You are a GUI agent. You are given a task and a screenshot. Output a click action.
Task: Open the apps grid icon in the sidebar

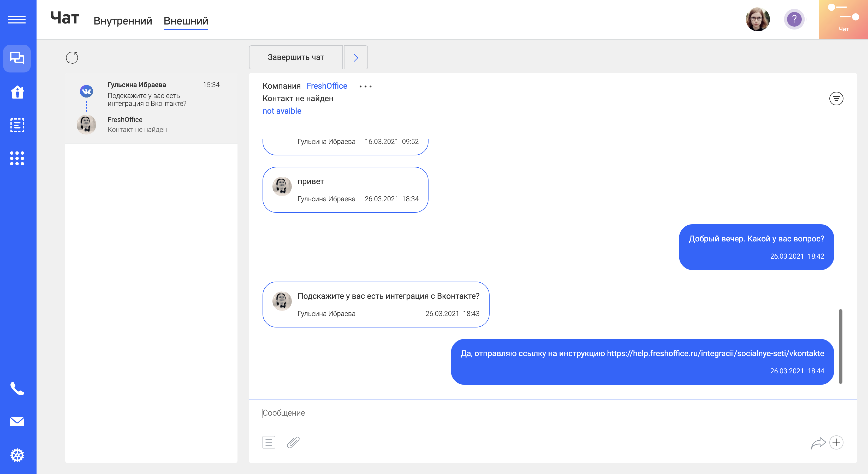pyautogui.click(x=17, y=158)
